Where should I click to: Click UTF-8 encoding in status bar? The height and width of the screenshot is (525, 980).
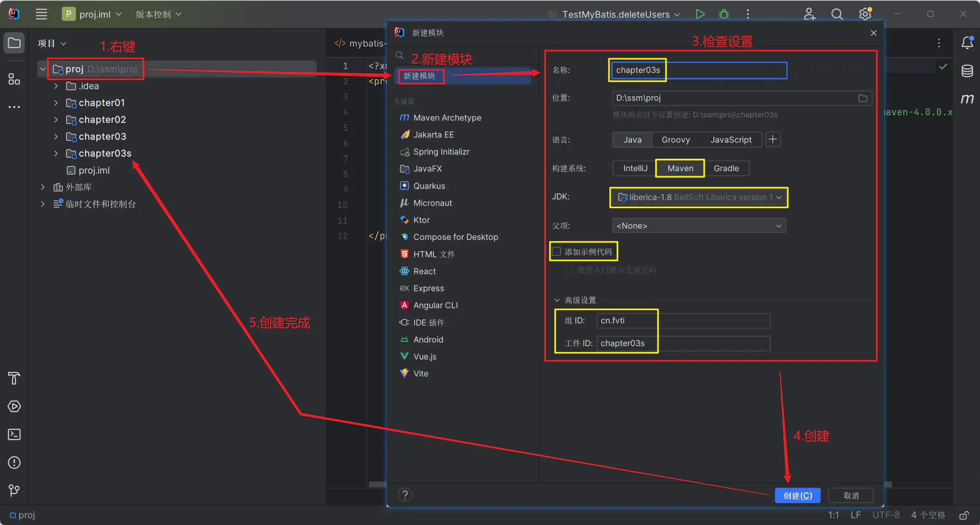click(886, 515)
